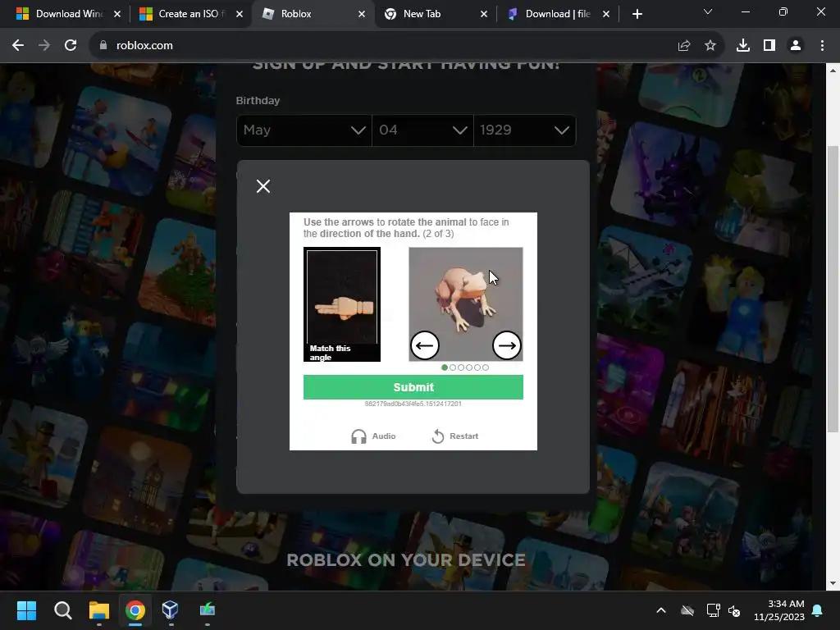Open the tab search chevron in title bar

click(708, 11)
